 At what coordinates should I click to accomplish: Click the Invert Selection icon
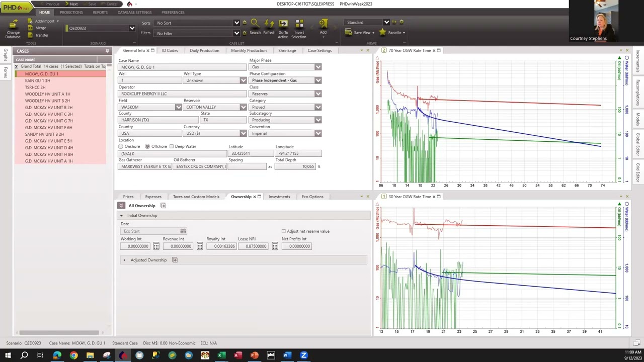pos(299,24)
